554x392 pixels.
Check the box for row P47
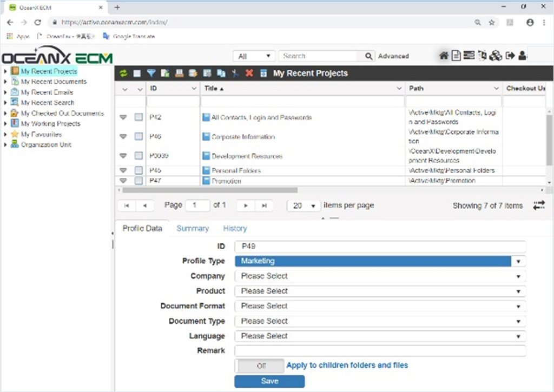click(138, 181)
